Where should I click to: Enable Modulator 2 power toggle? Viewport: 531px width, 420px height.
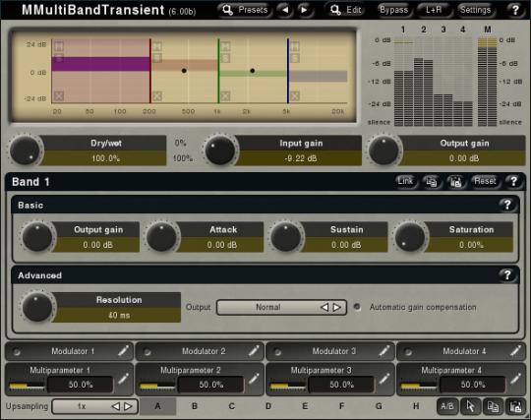click(x=147, y=351)
